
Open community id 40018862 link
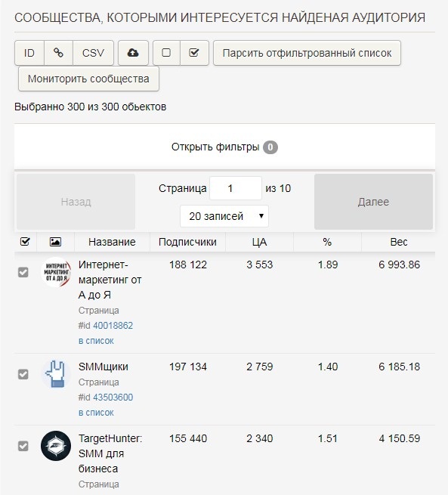coord(113,326)
